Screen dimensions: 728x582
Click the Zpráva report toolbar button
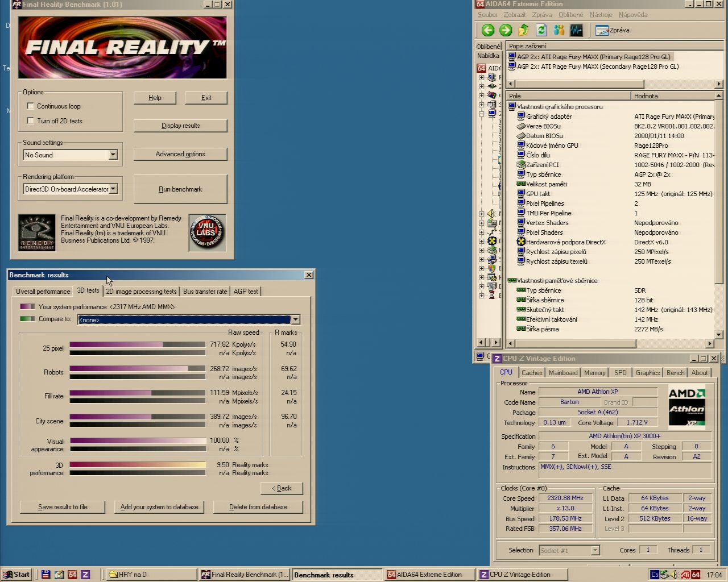613,30
